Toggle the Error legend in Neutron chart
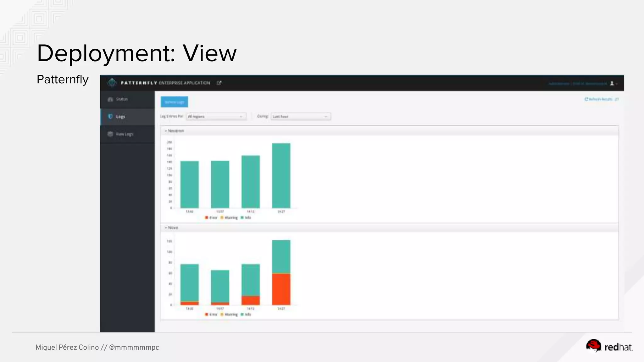The width and height of the screenshot is (644, 362). point(211,217)
